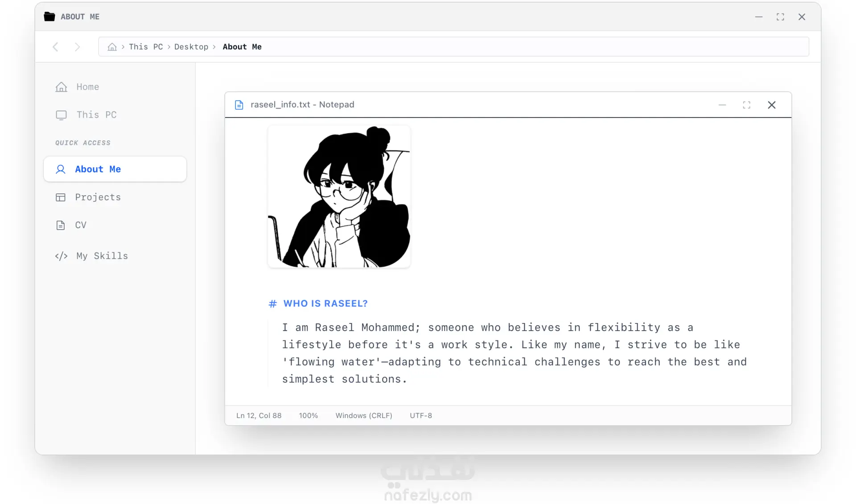
Task: Click the 100% zoom level status
Action: point(308,415)
